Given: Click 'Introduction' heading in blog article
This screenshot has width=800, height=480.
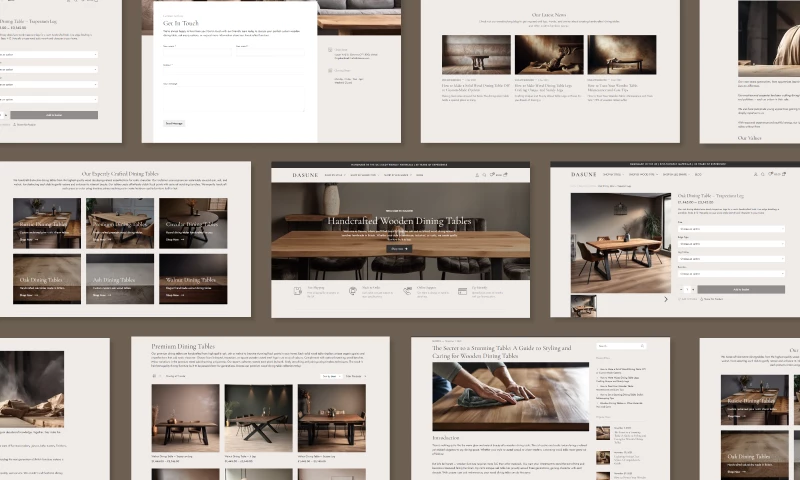Looking at the screenshot, I should point(446,438).
